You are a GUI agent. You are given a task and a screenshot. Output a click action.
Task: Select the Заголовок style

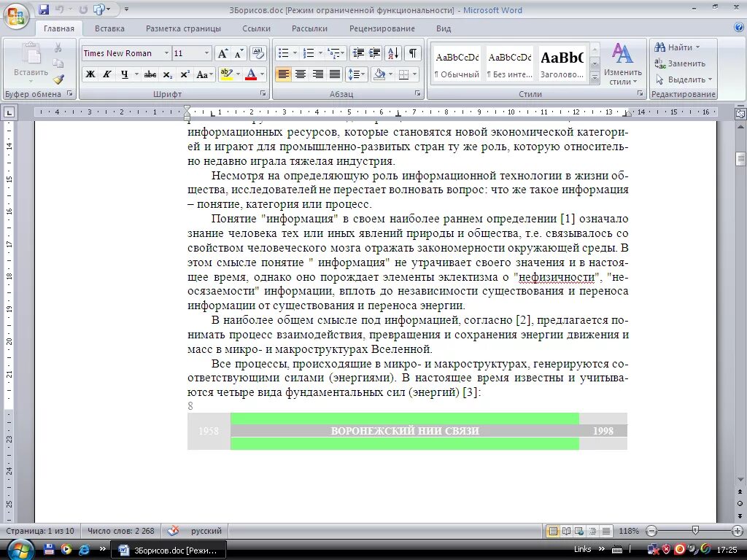coord(562,64)
